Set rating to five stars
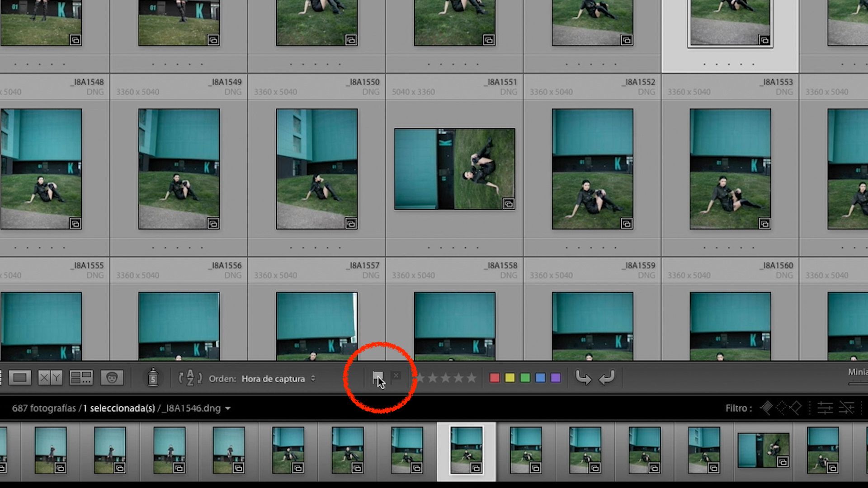Image resolution: width=868 pixels, height=488 pixels. tap(472, 378)
